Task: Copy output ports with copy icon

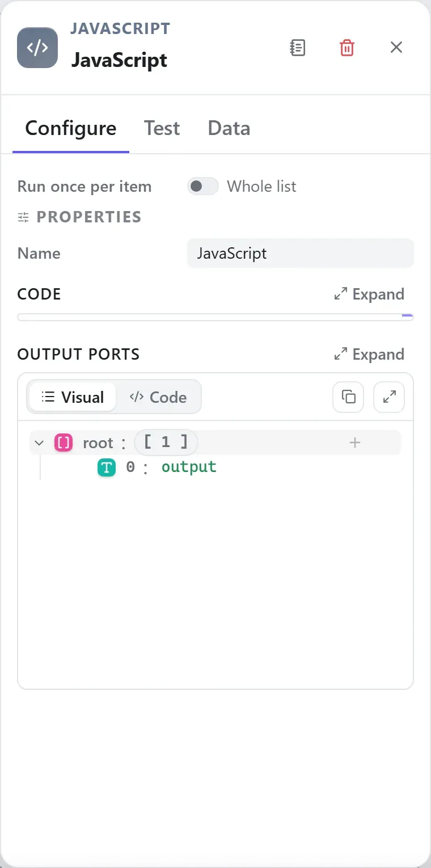Action: pyautogui.click(x=348, y=397)
